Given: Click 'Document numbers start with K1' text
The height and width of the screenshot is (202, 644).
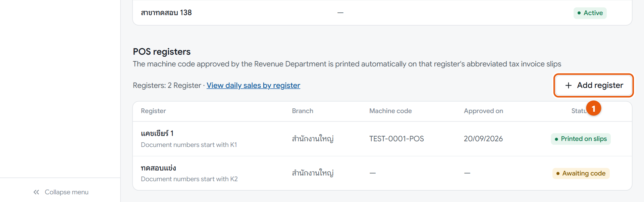Looking at the screenshot, I should 189,145.
